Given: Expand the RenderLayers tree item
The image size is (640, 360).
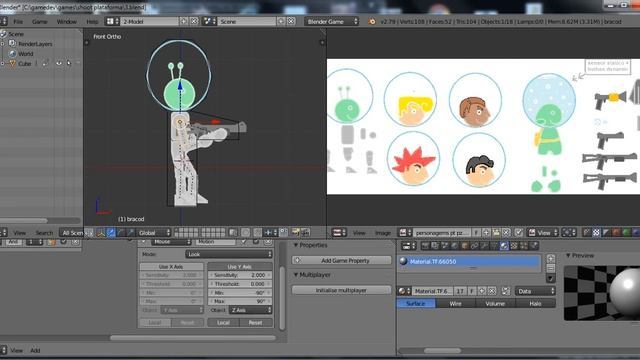Looking at the screenshot, I should (x=2, y=44).
